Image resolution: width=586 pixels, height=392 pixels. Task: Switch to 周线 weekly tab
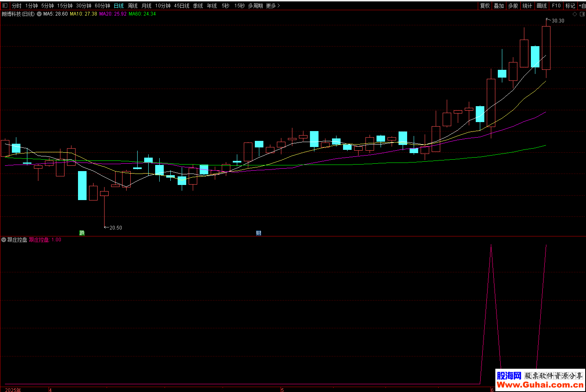tap(133, 6)
